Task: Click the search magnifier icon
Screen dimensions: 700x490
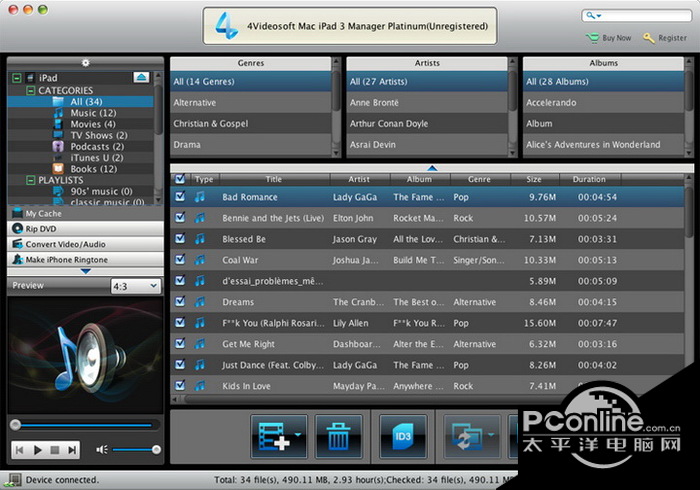Action: pyautogui.click(x=590, y=16)
